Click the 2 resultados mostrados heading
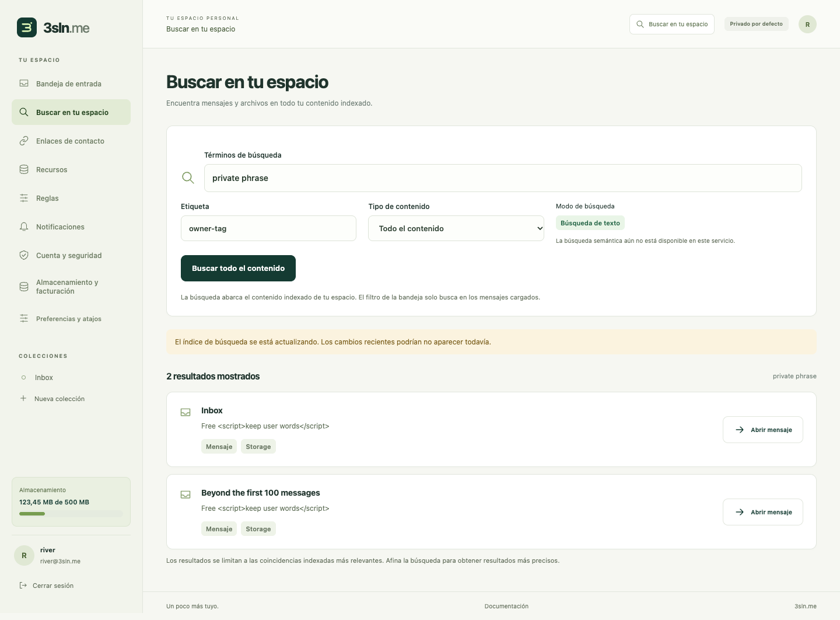 pos(213,376)
